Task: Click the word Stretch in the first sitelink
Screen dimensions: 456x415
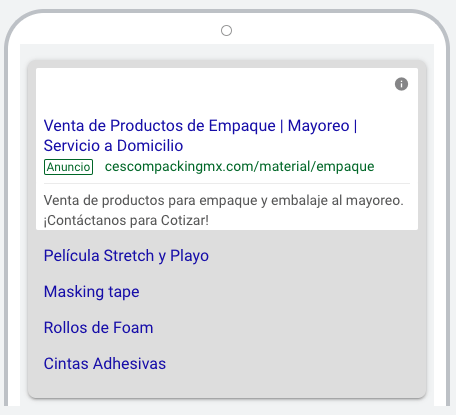Action: [x=129, y=256]
